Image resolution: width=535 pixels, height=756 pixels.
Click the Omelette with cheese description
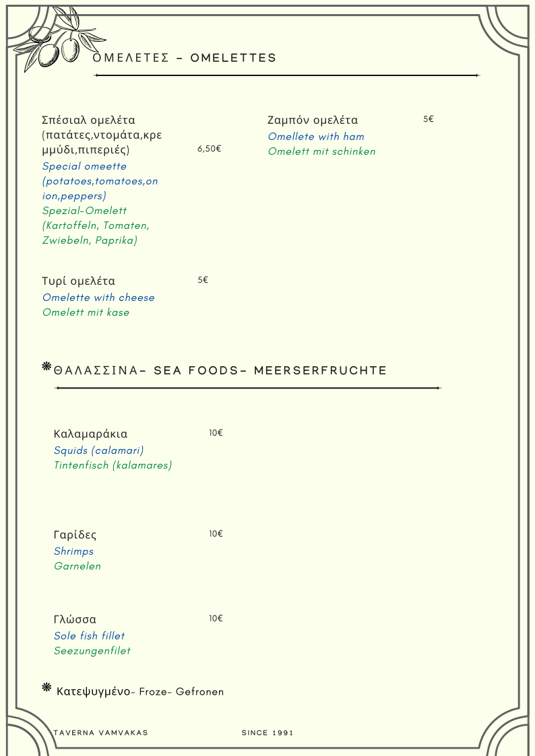pyautogui.click(x=98, y=298)
